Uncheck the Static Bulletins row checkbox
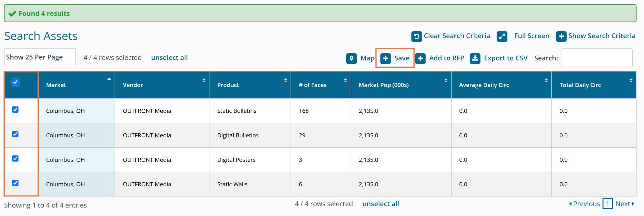 (15, 110)
